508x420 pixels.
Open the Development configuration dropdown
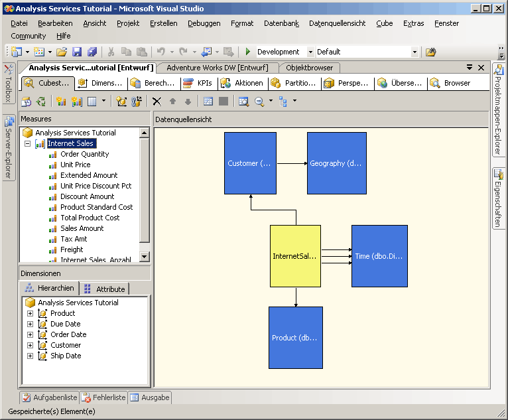pyautogui.click(x=310, y=52)
